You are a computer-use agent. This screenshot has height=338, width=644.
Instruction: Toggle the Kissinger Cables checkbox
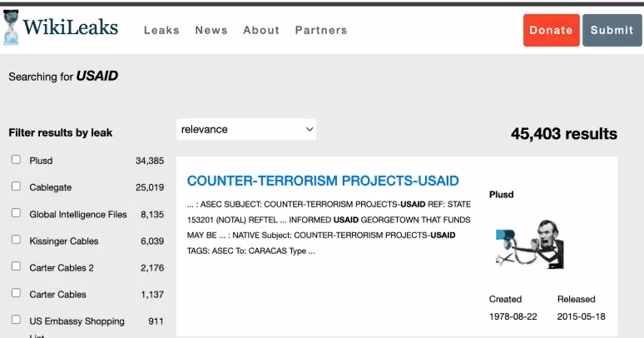coord(16,240)
